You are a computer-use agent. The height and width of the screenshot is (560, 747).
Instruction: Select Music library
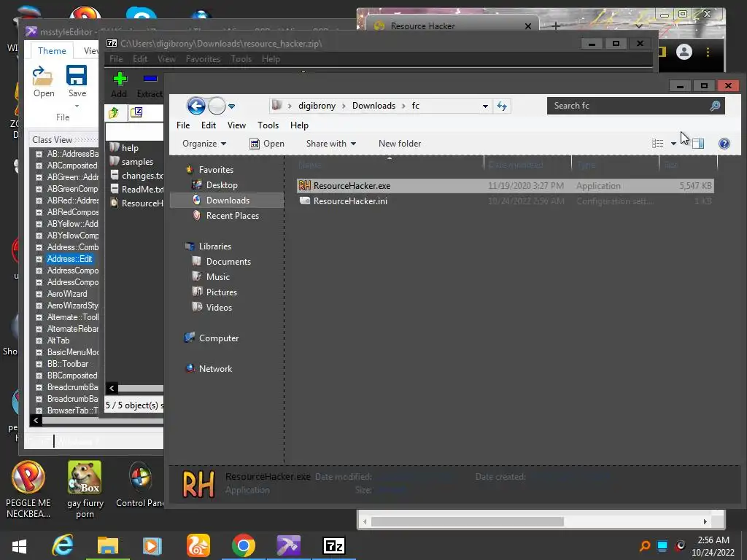pos(217,276)
